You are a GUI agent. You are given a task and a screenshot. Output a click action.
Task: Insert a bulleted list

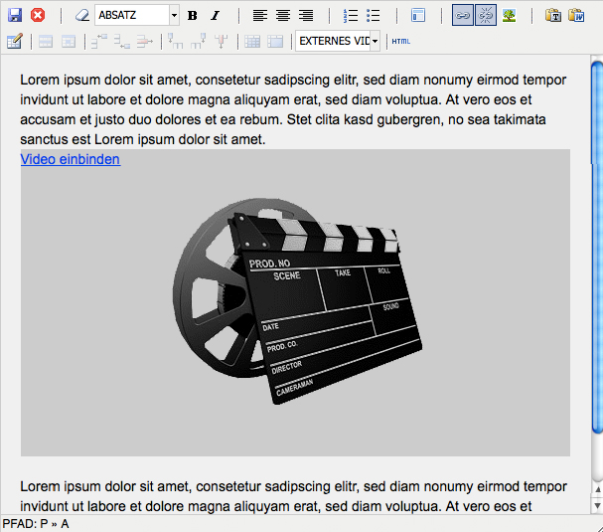374,15
